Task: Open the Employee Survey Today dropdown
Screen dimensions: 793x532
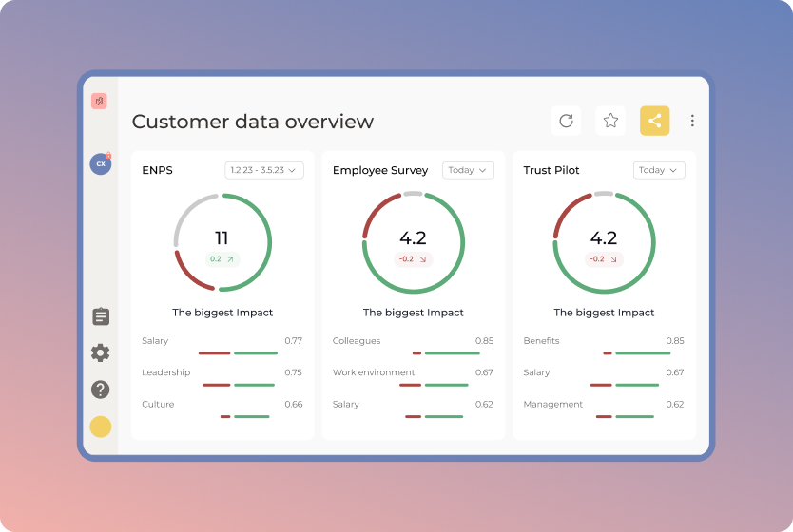Action: pos(467,170)
